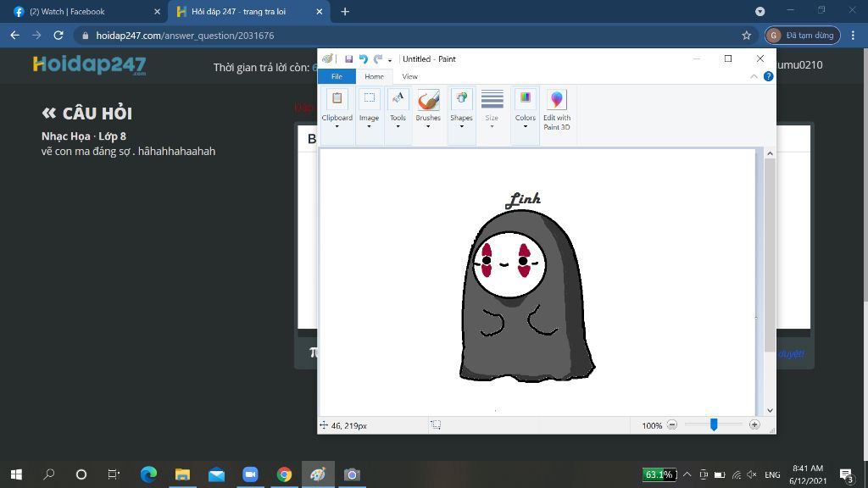Click Paint vertical scrollbar down arrow
Screen dimensions: 868x488
tap(770, 411)
